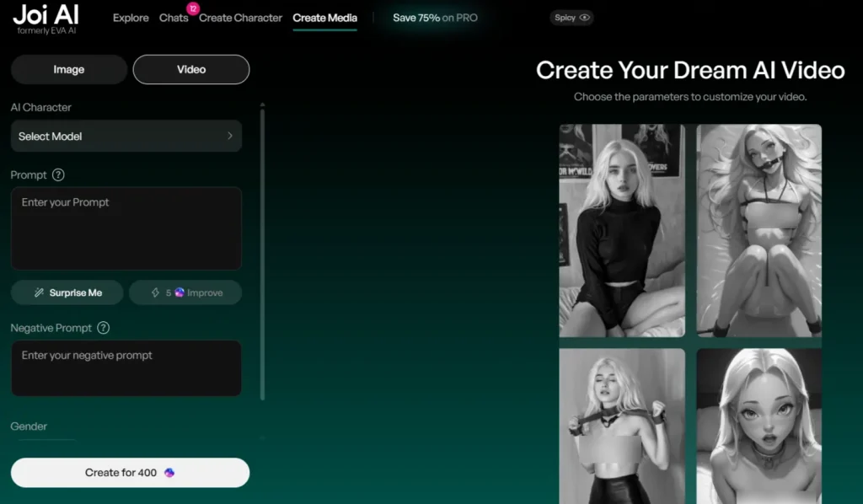The image size is (863, 504).
Task: Click the magic wand icon on Surprise Me
Action: click(39, 292)
